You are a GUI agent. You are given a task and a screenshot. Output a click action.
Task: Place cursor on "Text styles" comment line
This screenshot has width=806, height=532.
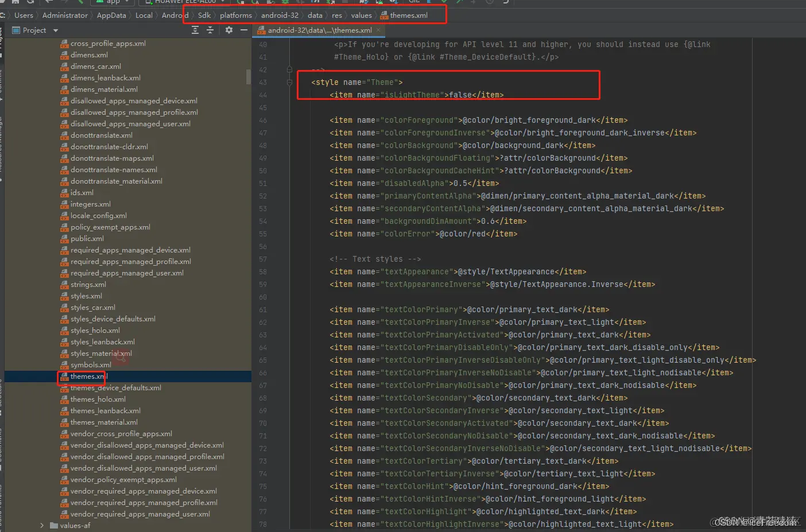[375, 259]
